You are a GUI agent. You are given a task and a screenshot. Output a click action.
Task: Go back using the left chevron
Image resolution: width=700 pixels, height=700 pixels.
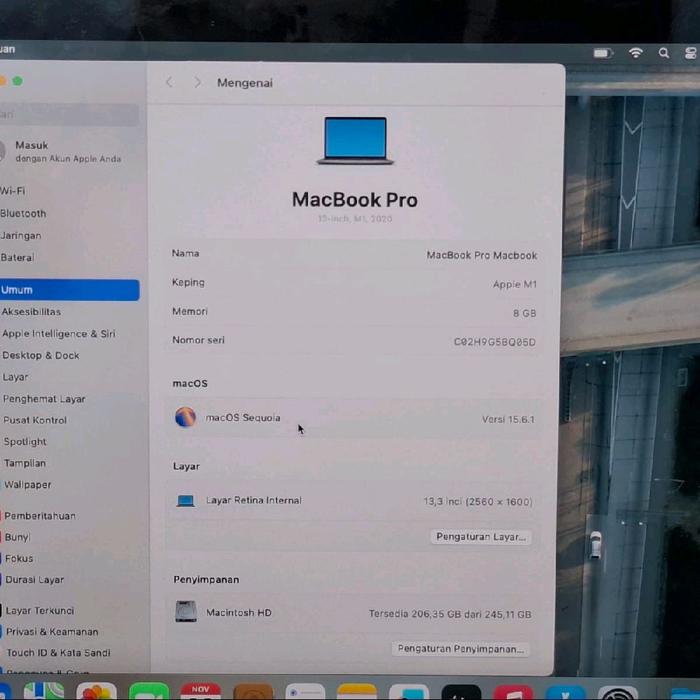coord(169,82)
